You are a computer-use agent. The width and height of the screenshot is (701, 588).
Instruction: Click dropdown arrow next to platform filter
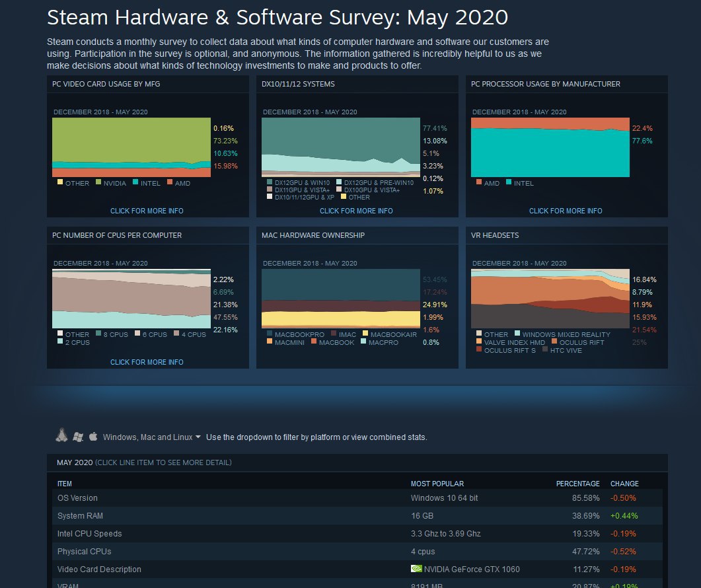pyautogui.click(x=198, y=437)
